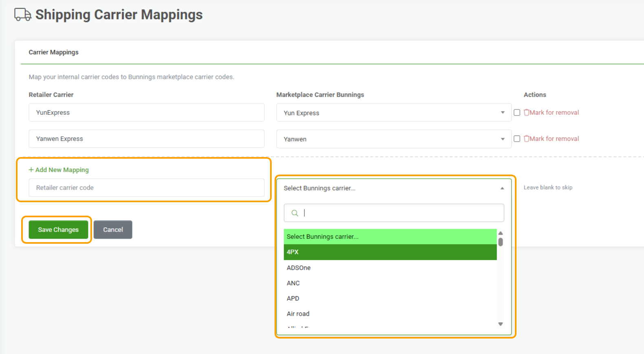This screenshot has height=354, width=644.
Task: Click the Marketplace Carrier Bunnings column header
Action: coord(320,95)
